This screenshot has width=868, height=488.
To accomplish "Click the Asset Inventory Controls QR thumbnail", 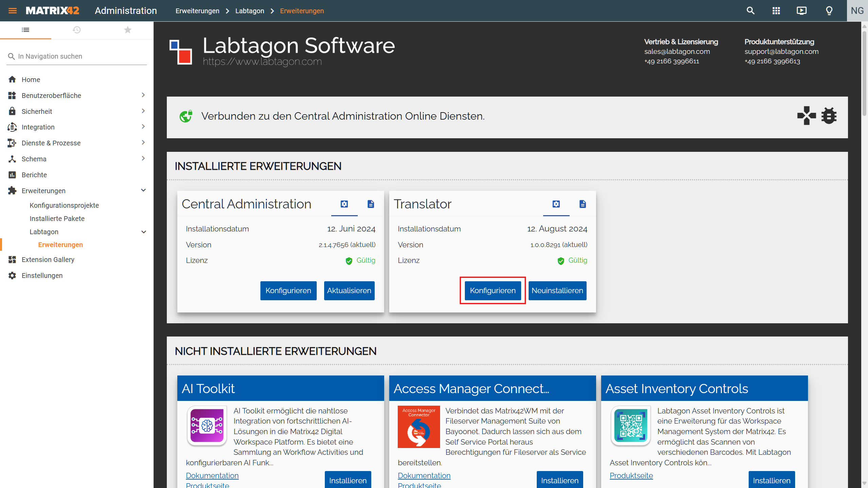I will point(631,426).
